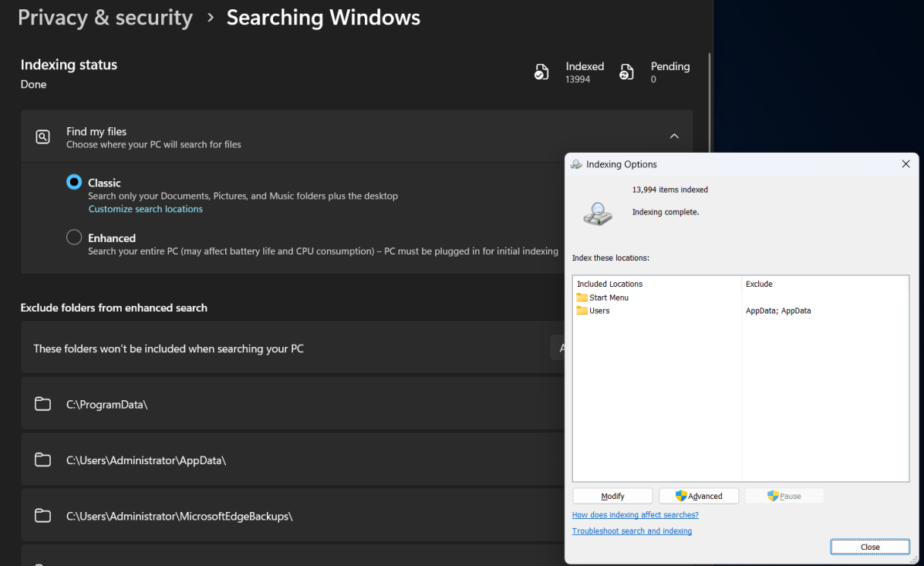Click the Pending items drive icon
924x566 pixels.
(626, 71)
